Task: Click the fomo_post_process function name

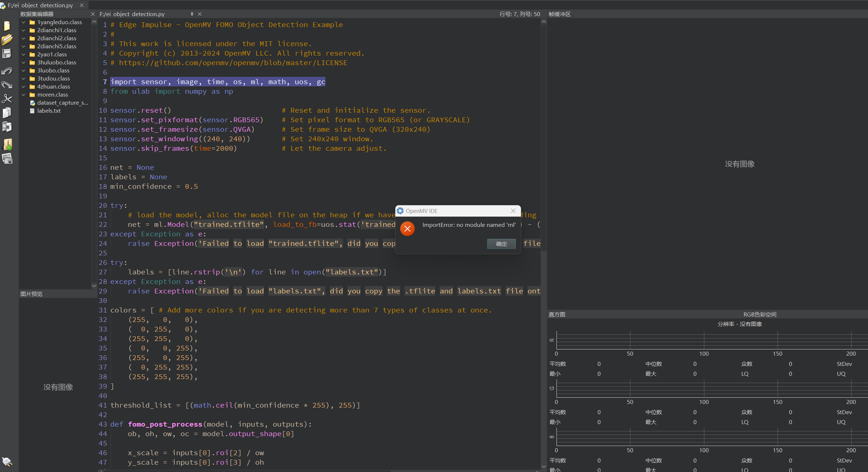Action: point(165,424)
